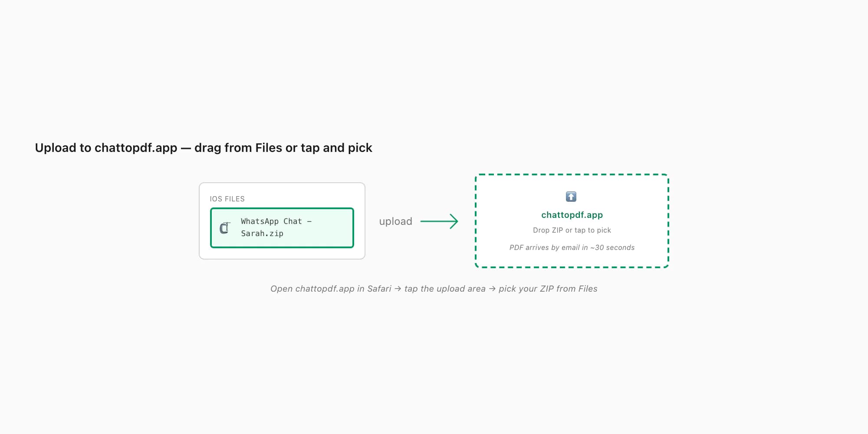Click 'tap the upload area' caption text
The height and width of the screenshot is (434, 868).
click(x=445, y=289)
